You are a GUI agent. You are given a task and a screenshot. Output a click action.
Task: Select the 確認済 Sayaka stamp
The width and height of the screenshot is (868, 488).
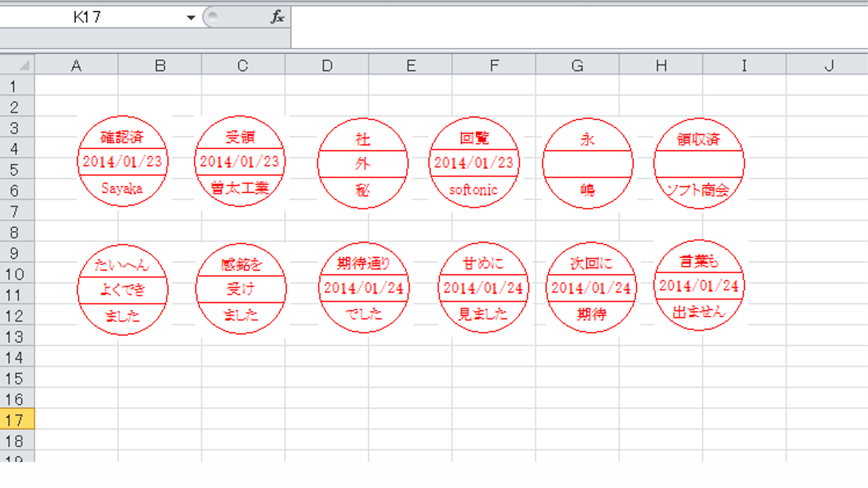point(122,161)
